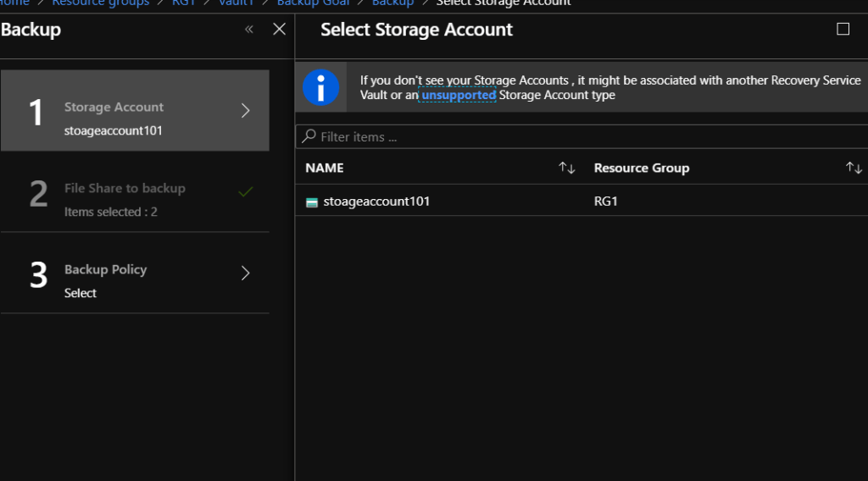Expand Storage Account step via chevron
The height and width of the screenshot is (481, 868).
pyautogui.click(x=246, y=110)
